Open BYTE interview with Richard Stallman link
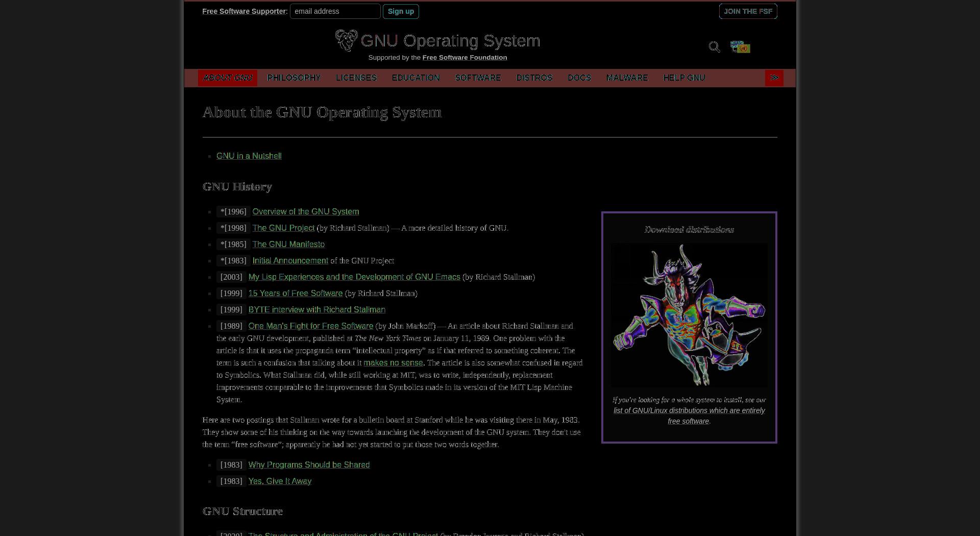This screenshot has width=980, height=536. point(317,310)
